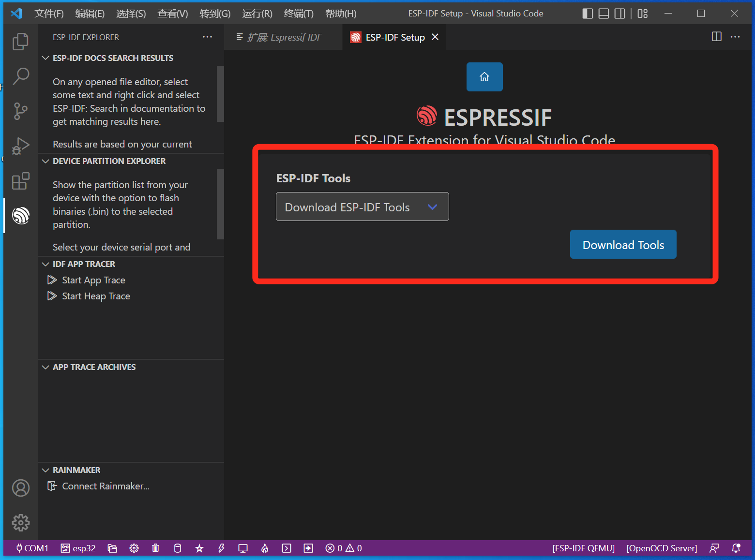This screenshot has width=755, height=560.
Task: Click the home icon button in setup page
Action: [x=484, y=77]
